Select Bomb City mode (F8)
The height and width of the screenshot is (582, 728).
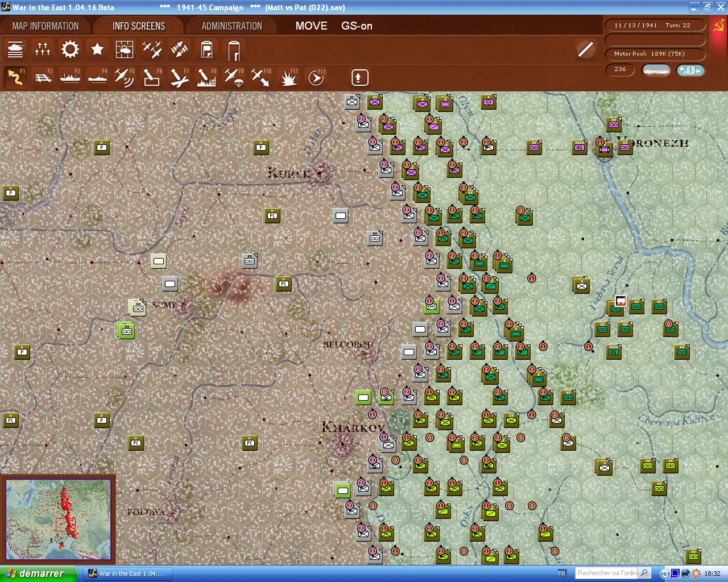coord(206,77)
